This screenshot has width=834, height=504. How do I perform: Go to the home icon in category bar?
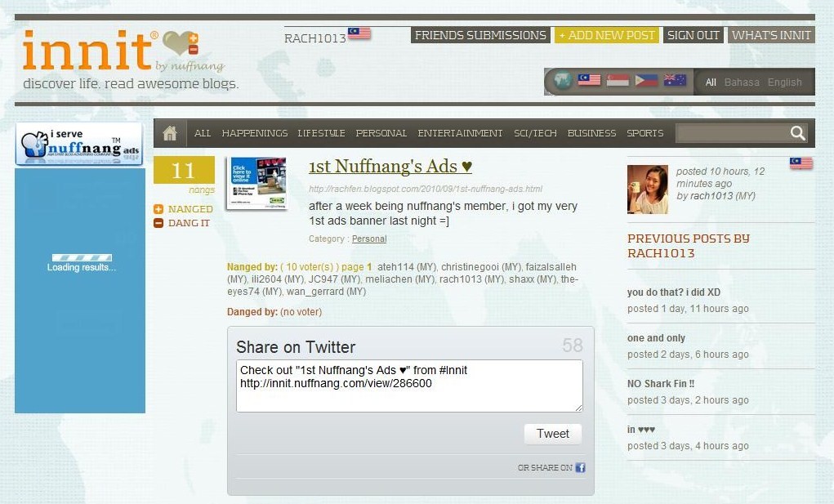170,133
